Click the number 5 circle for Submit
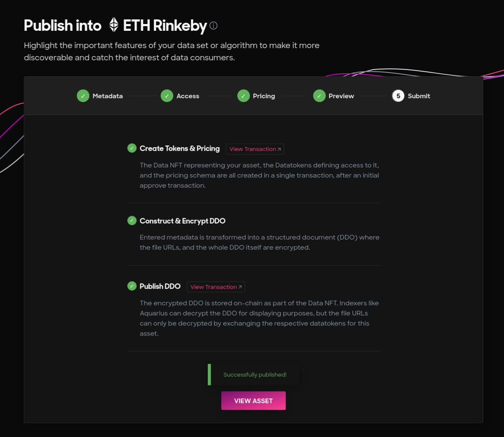The image size is (504, 437). 398,96
